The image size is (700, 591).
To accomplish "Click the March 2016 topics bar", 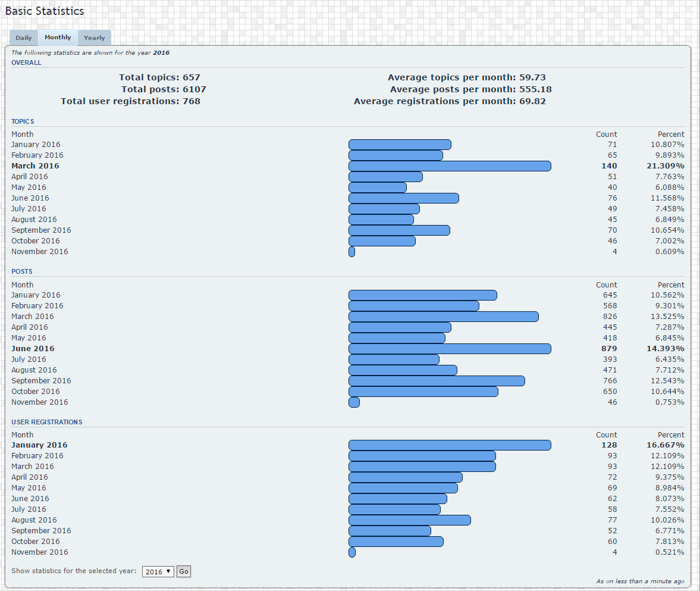I will tap(450, 165).
